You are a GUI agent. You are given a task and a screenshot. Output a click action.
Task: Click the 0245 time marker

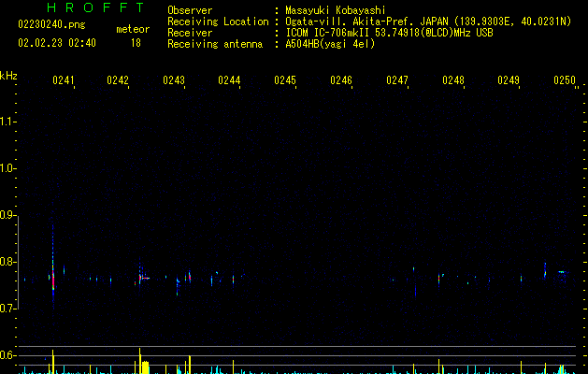point(285,80)
